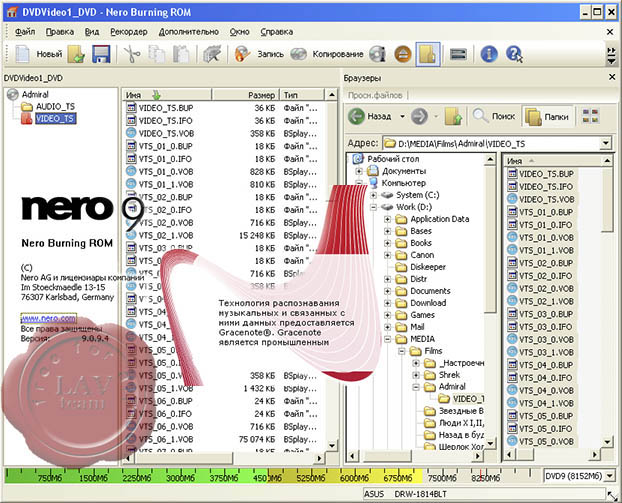This screenshot has height=503, width=622.
Task: Click the disc info icon
Action: click(x=377, y=54)
